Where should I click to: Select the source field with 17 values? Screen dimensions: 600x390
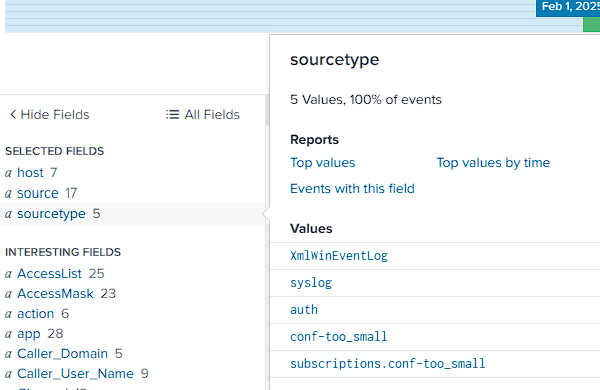coord(38,193)
